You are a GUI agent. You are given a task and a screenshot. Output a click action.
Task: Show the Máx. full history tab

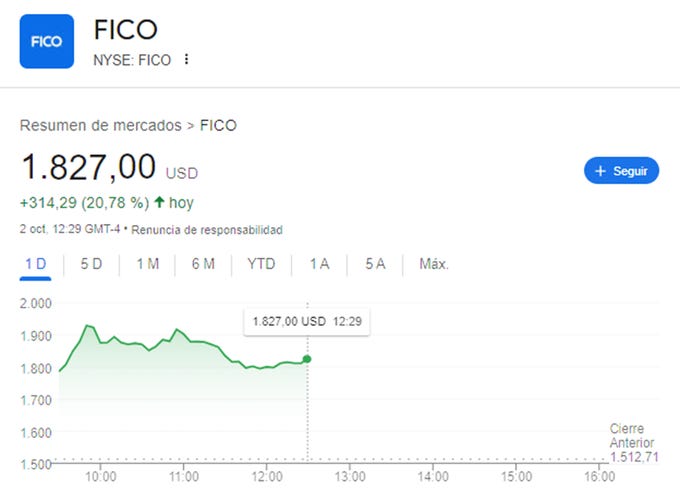434,264
